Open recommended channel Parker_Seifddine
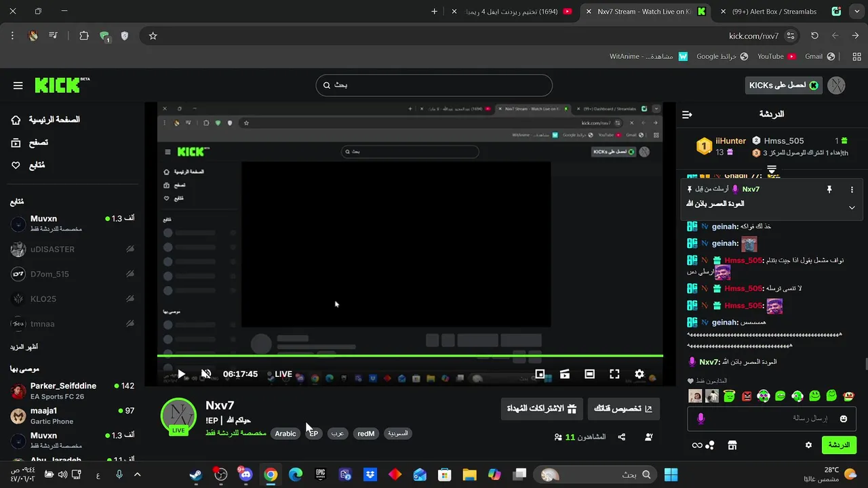The image size is (868, 488). tap(73, 390)
